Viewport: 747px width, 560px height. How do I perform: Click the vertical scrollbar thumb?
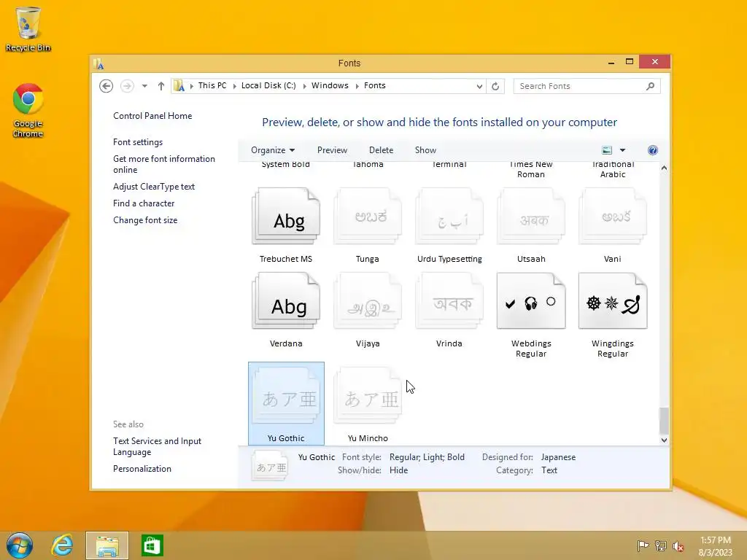[664, 421]
